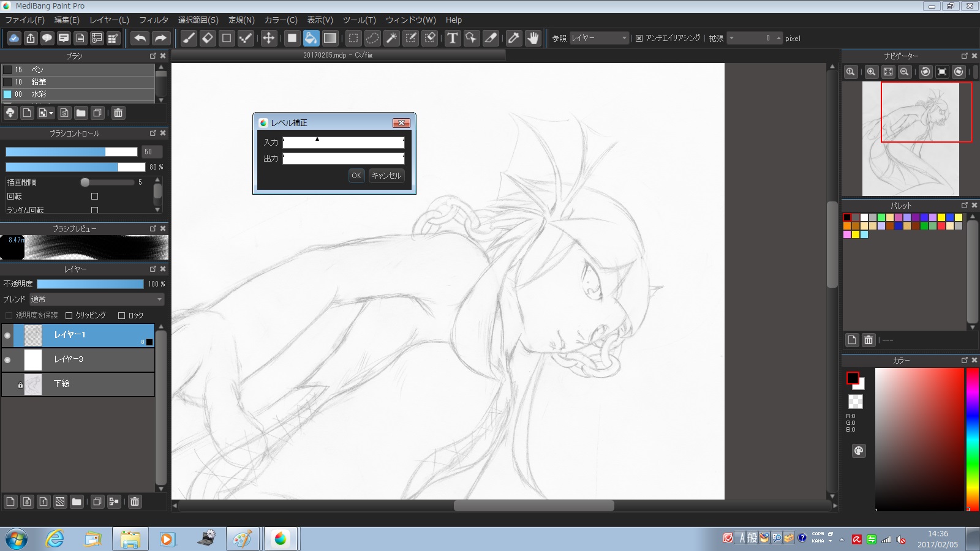Select the Magic Wand tool

pos(391,38)
